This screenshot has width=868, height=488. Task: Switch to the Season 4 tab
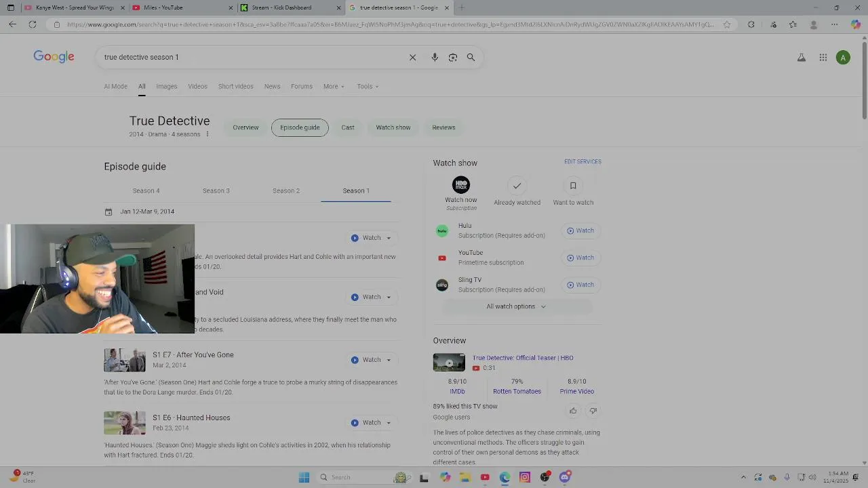point(146,190)
